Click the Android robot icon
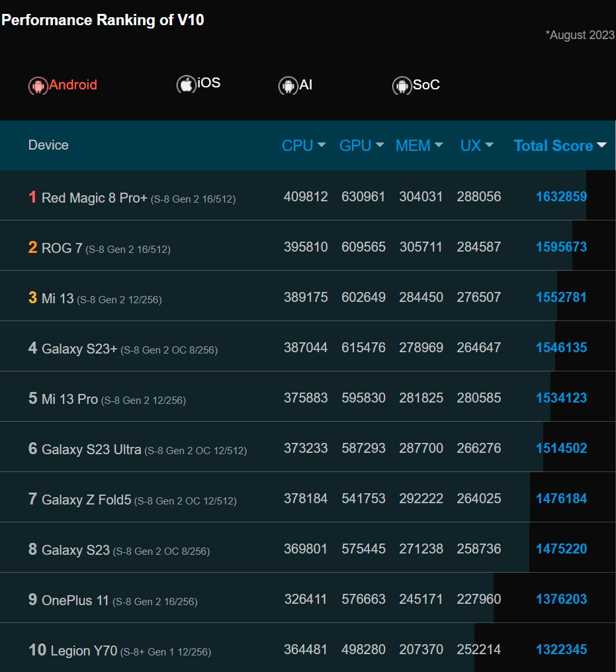 [38, 85]
